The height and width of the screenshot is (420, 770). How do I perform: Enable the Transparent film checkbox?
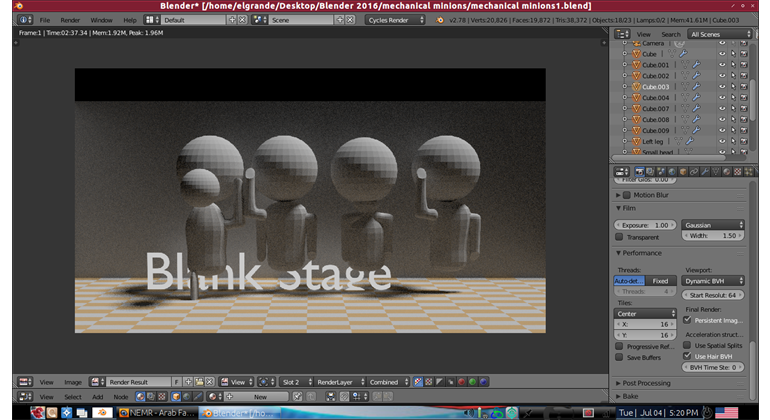click(x=619, y=237)
